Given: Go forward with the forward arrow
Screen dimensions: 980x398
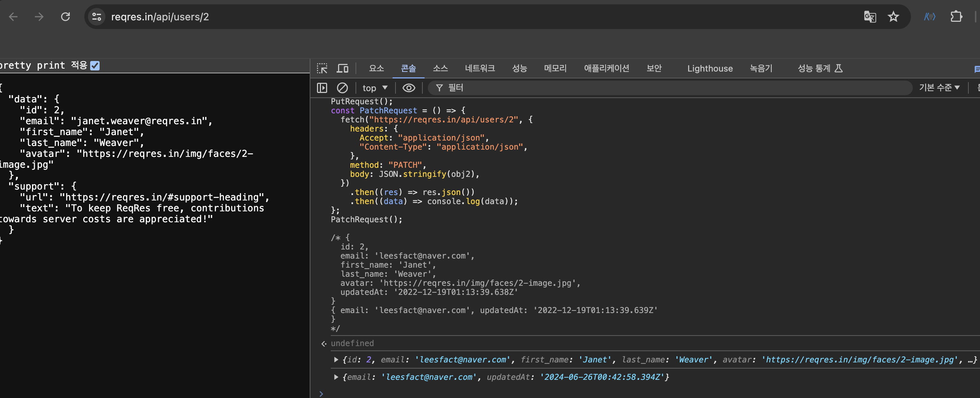Looking at the screenshot, I should (39, 17).
